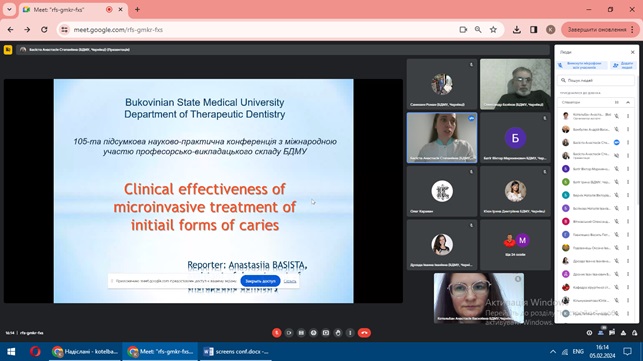The height and width of the screenshot is (361, 643).
Task: Open more options three-dot call menu
Action: 350,333
